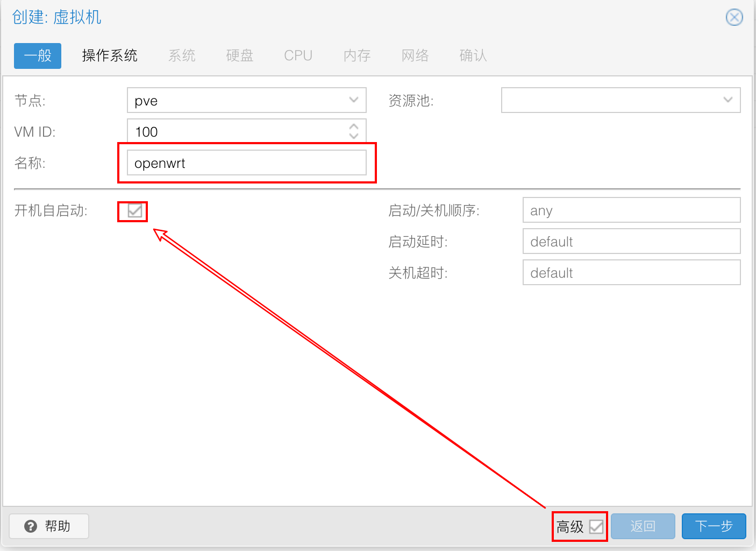Click the VM ID input field

click(x=237, y=132)
